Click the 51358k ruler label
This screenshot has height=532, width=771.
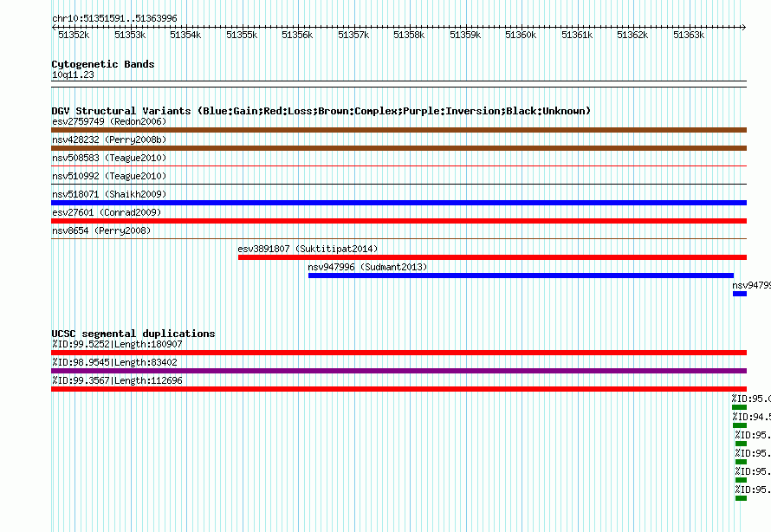(409, 35)
